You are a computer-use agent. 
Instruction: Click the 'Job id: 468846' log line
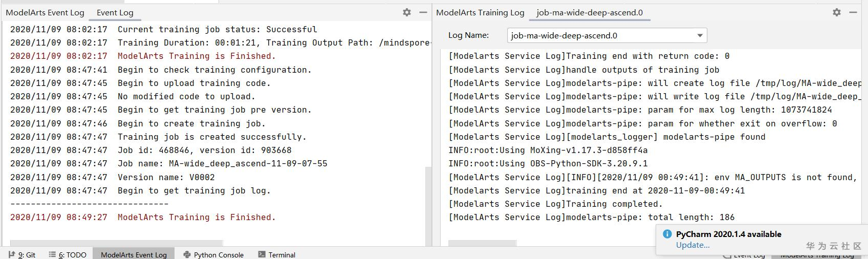pyautogui.click(x=151, y=150)
